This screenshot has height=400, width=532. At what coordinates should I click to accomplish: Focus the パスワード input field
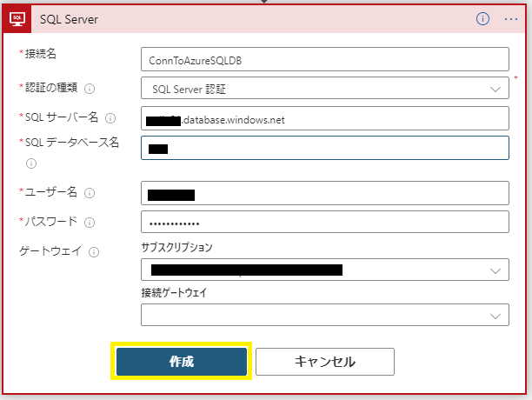(x=325, y=222)
